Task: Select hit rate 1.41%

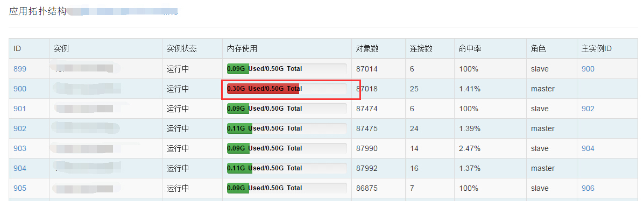Action: pyautogui.click(x=470, y=89)
